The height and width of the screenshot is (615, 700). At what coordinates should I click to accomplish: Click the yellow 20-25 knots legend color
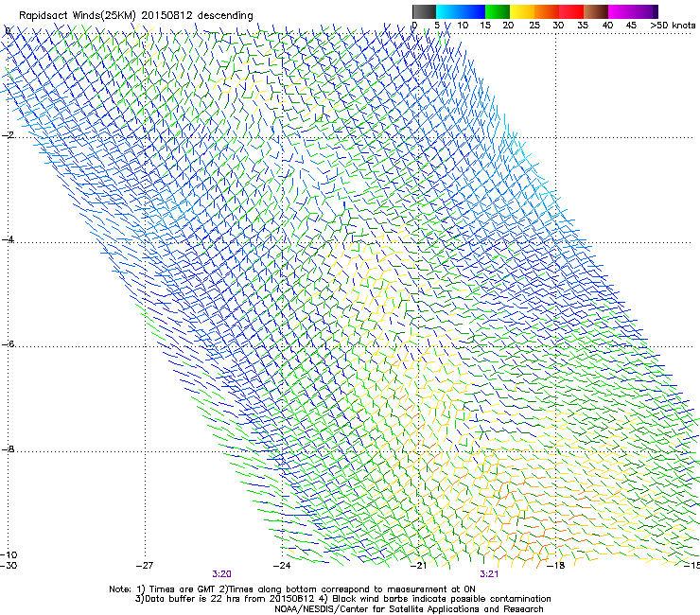click(522, 11)
